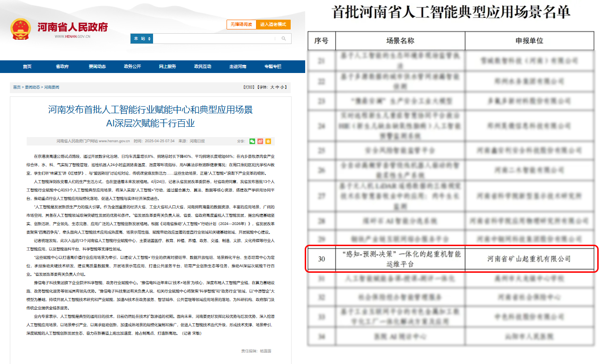Click the 无障碍阅读 button
The height and width of the screenshot is (364, 601).
[241, 24]
